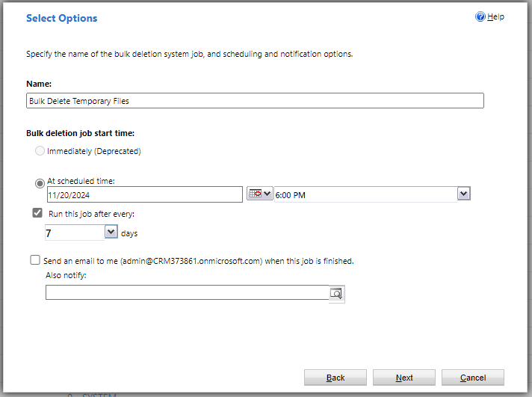Click the 6:00 PM time field
532x397 pixels.
[x=366, y=194]
